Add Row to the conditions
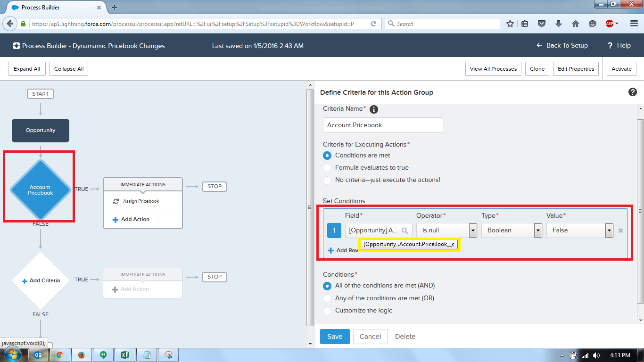This screenshot has width=644, height=362. click(344, 251)
